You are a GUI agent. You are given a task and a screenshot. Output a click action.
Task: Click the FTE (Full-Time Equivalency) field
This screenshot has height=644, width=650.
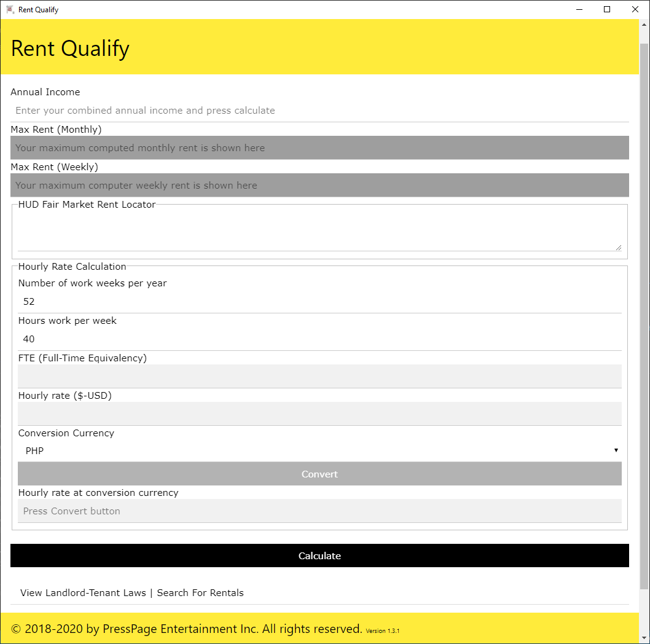coord(319,376)
